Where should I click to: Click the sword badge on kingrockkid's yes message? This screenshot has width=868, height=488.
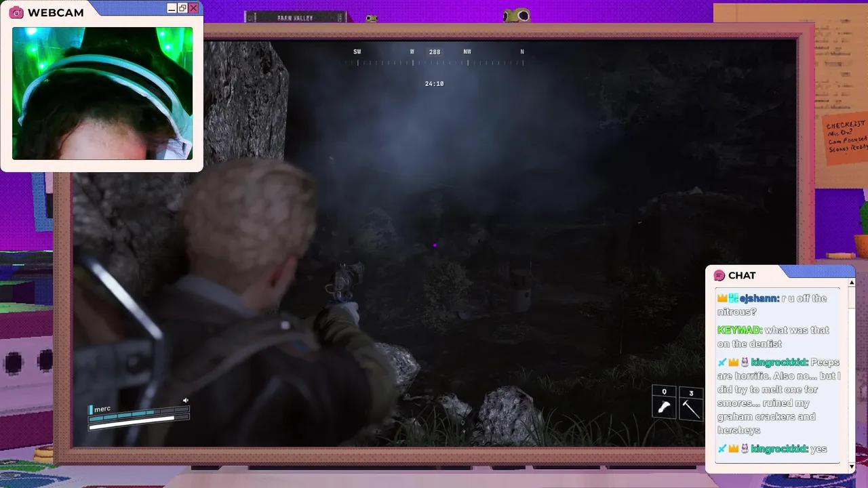pos(722,449)
